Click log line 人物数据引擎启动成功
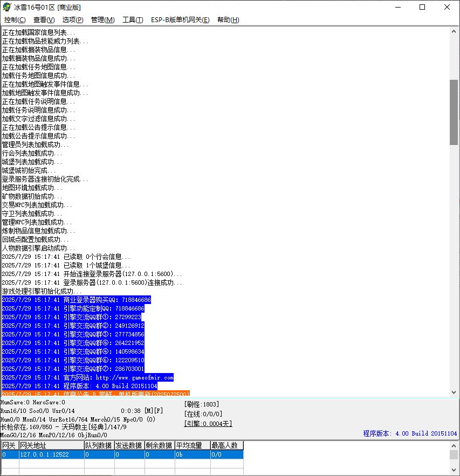Image resolution: width=460 pixels, height=476 pixels. point(38,249)
